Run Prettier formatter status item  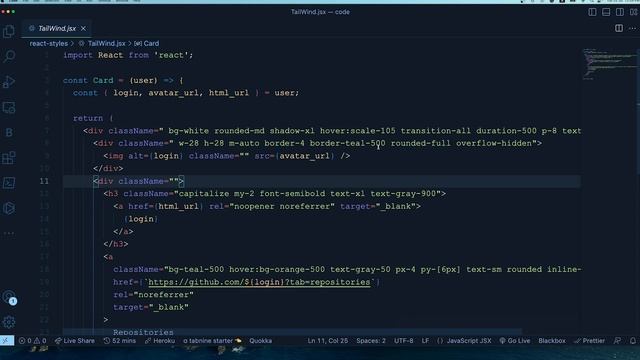point(589,340)
